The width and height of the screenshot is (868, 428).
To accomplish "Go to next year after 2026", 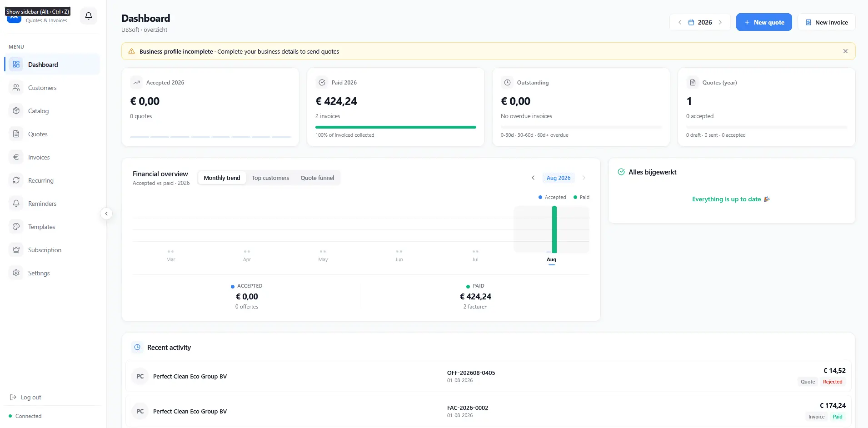I will pos(720,22).
